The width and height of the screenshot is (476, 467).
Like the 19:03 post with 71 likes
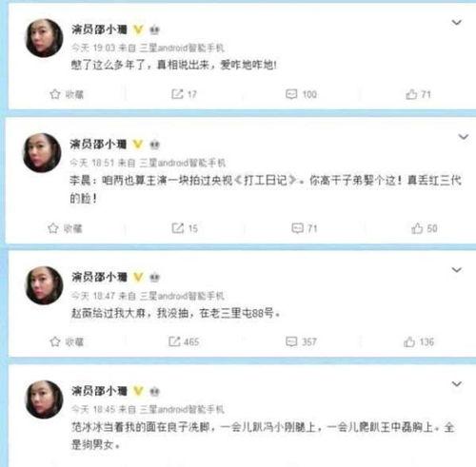[x=418, y=94]
